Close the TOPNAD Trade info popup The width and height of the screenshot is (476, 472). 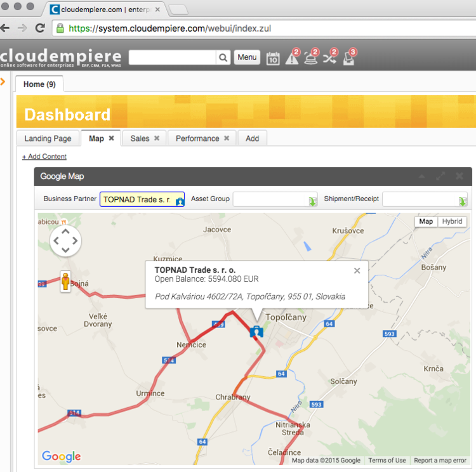[x=357, y=271]
